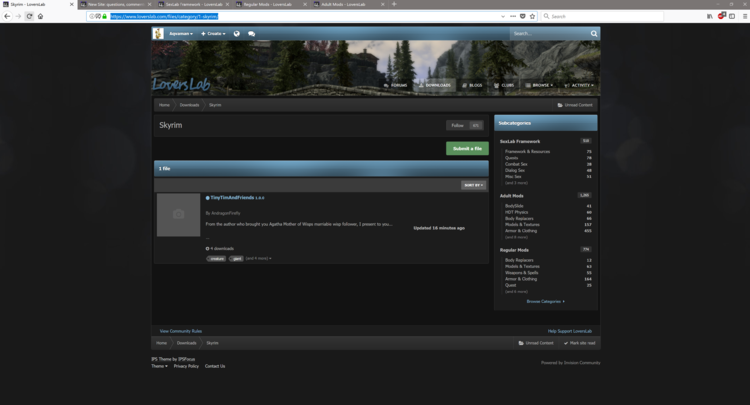This screenshot has width=750, height=405.
Task: Open the Weapons & Spells subcategory
Action: tap(521, 273)
